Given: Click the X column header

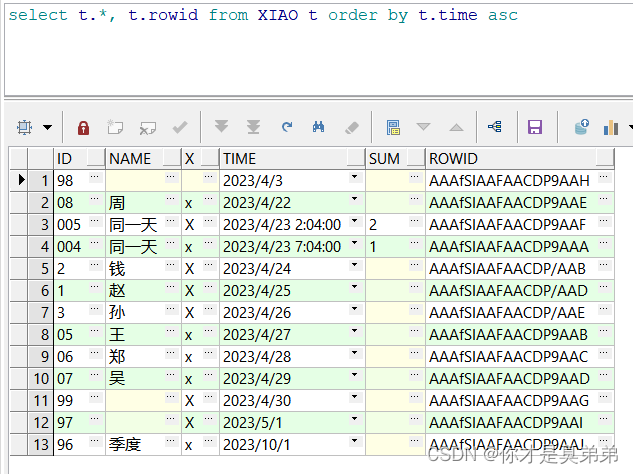Looking at the screenshot, I should 200,158.
